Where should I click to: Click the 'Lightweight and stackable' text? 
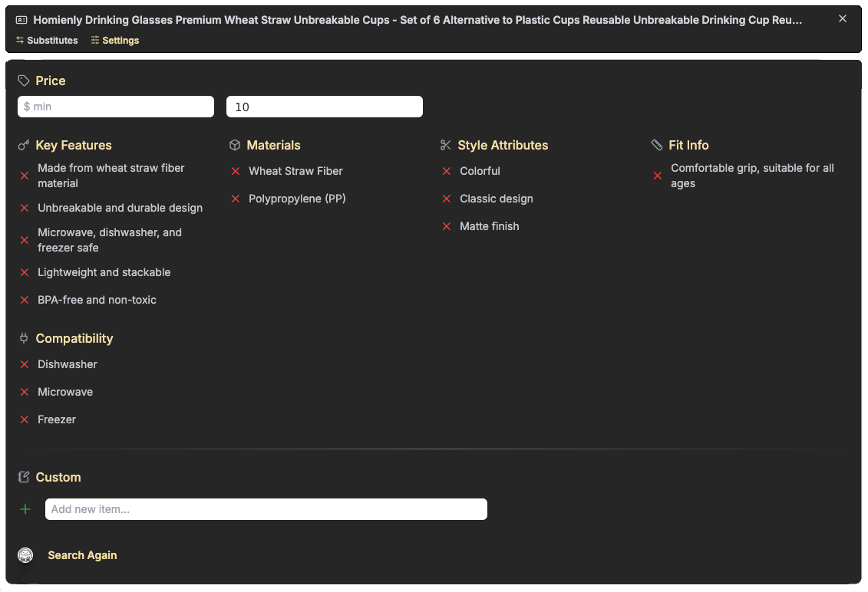104,272
